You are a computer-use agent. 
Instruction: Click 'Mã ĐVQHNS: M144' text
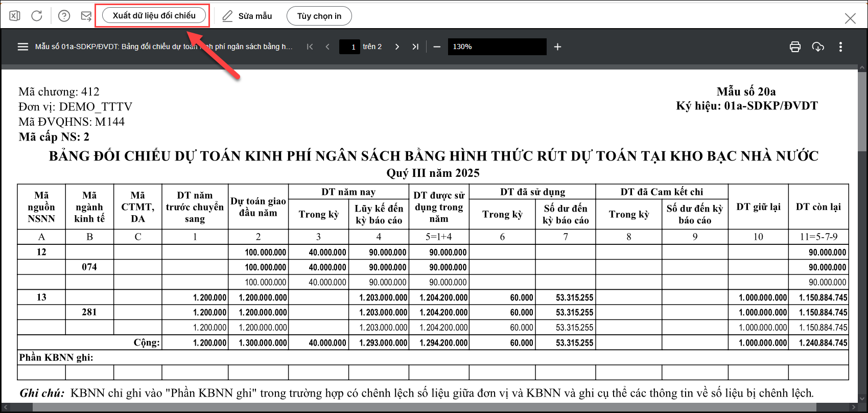coord(72,122)
